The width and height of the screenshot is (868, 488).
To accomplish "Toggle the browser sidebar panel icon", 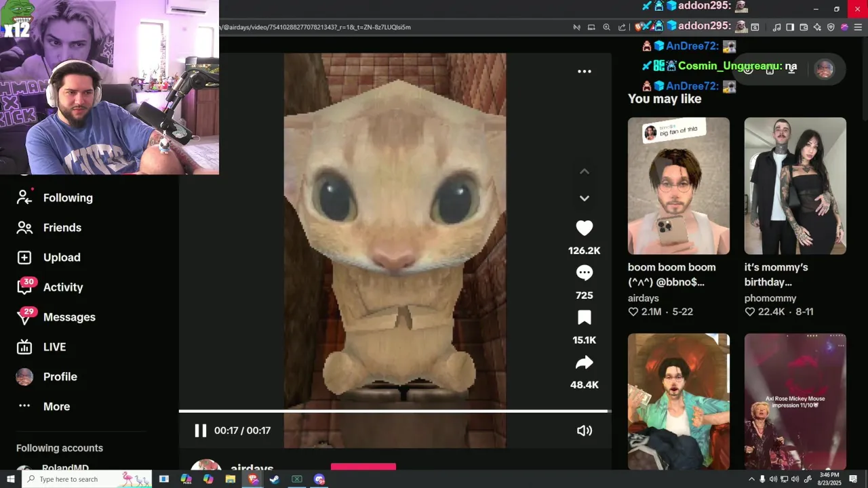I will (x=790, y=27).
